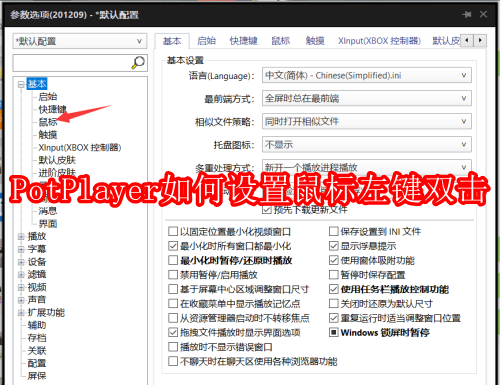Select 关联 in the settings tree
Viewport: 500px width, 385px height.
pyautogui.click(x=37, y=350)
